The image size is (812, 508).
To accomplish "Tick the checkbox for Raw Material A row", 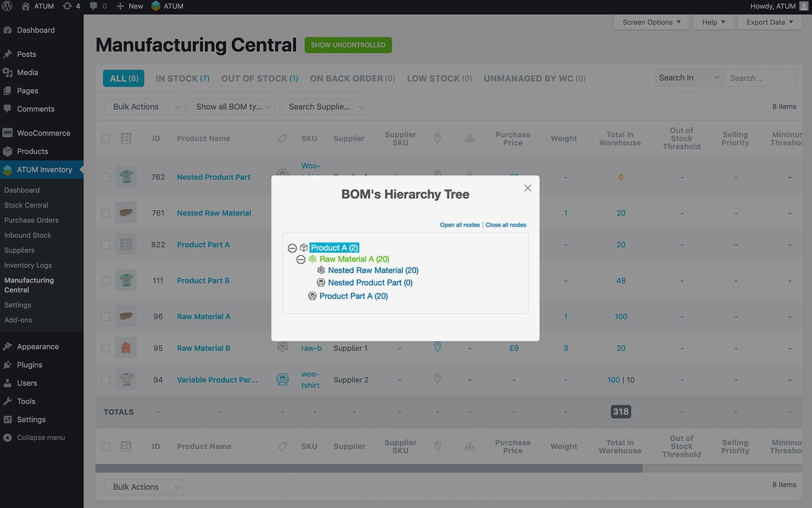I will point(106,316).
